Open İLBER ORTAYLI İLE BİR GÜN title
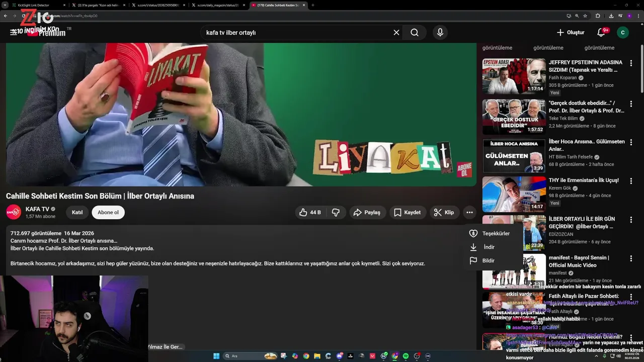Viewport: 644px width, 362px height. pyautogui.click(x=582, y=223)
